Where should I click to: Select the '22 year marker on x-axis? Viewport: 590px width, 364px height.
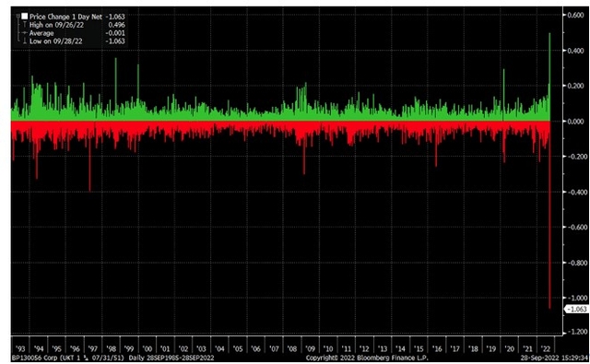click(x=546, y=348)
